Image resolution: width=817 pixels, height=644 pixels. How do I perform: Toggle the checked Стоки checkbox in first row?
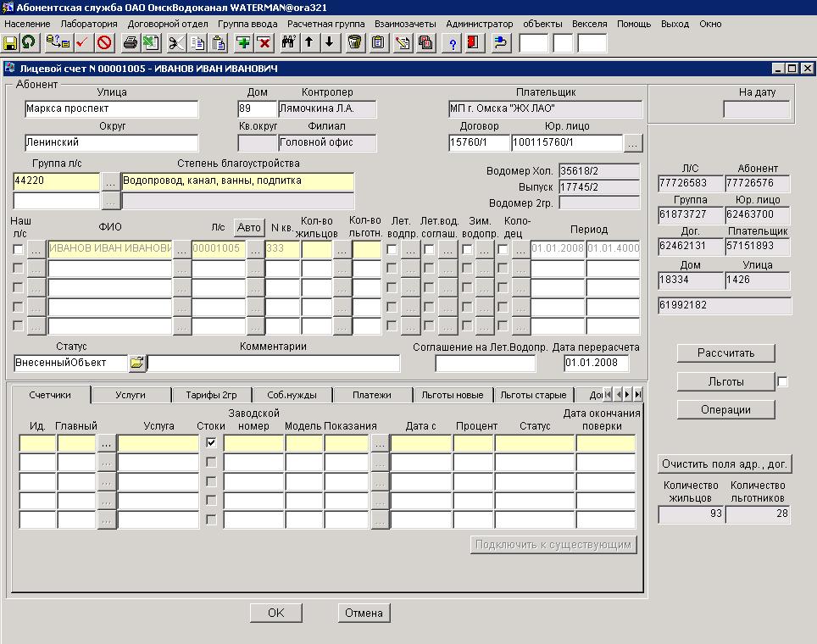(x=211, y=442)
